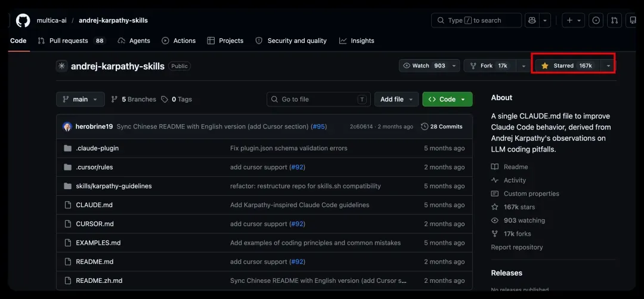Open "Fix plugin.json schema validation errors" commit
644x299 pixels.
(289, 148)
